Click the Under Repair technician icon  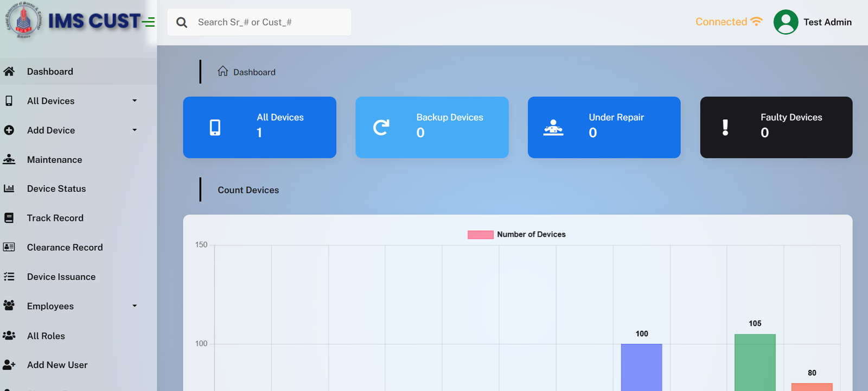(553, 128)
